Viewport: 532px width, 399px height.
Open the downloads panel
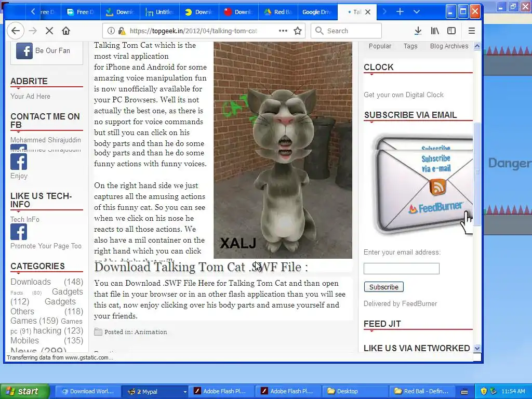point(418,31)
